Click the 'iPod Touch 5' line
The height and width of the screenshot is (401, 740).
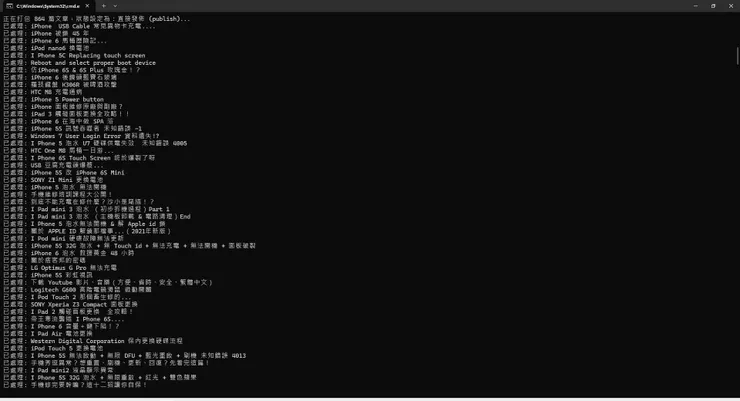tap(53, 349)
